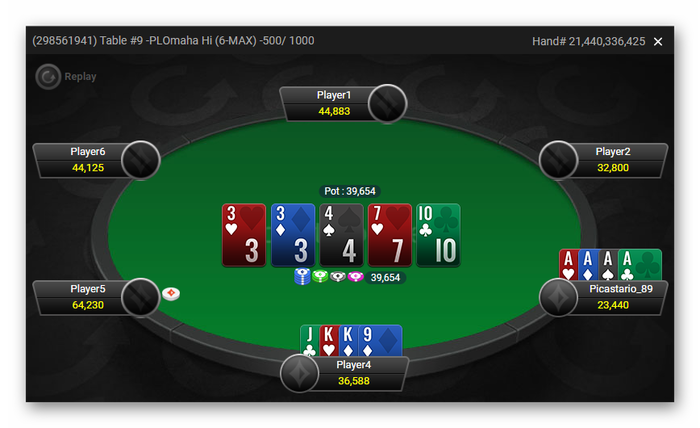Viewport: 700px width, 428px height.
Task: Click the 10 of clubs board card
Action: [438, 235]
